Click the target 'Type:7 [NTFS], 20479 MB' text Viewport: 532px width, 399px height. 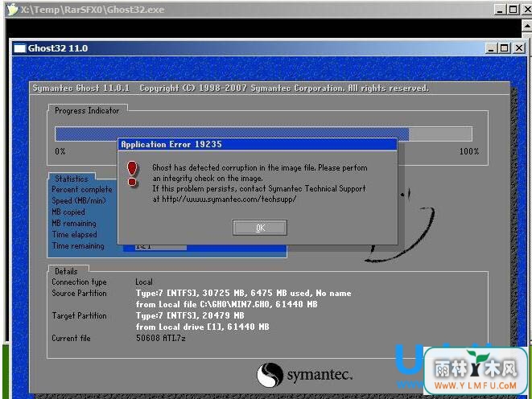click(190, 315)
